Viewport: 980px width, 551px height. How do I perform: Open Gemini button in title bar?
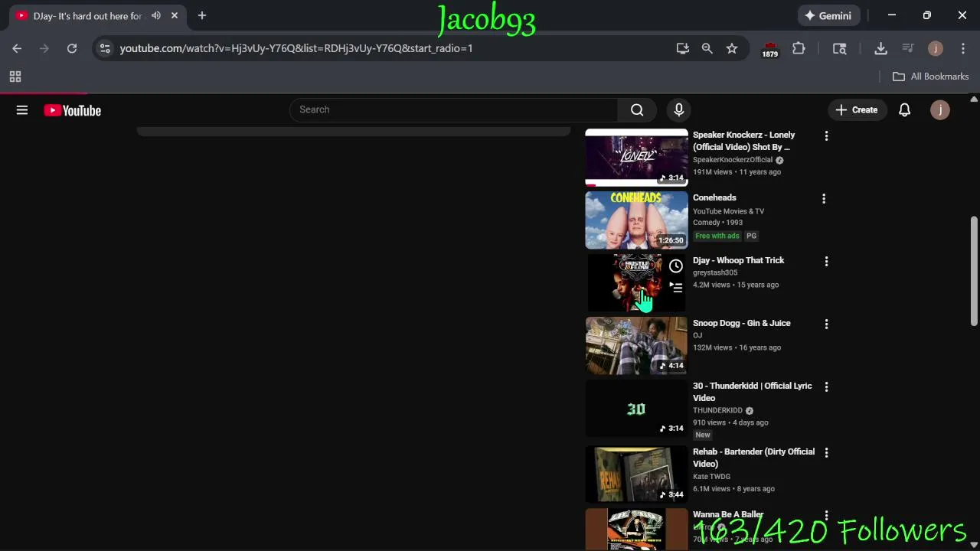click(x=829, y=15)
